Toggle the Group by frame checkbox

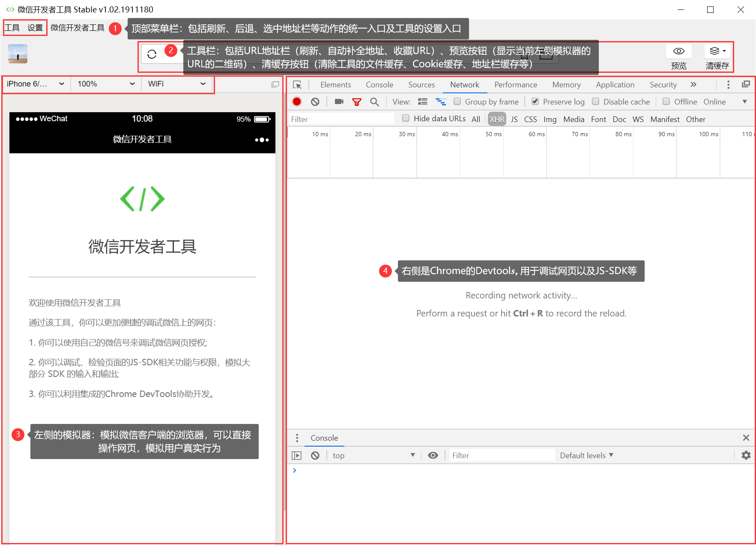[x=457, y=101]
